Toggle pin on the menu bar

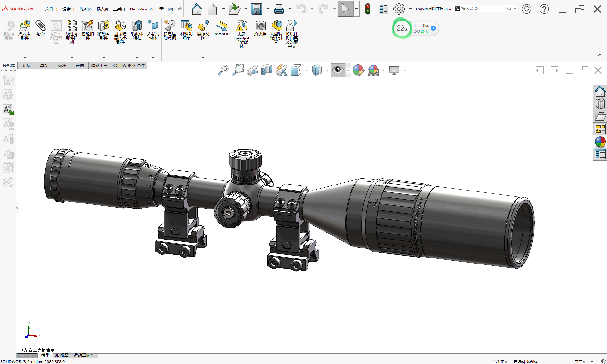coord(180,9)
